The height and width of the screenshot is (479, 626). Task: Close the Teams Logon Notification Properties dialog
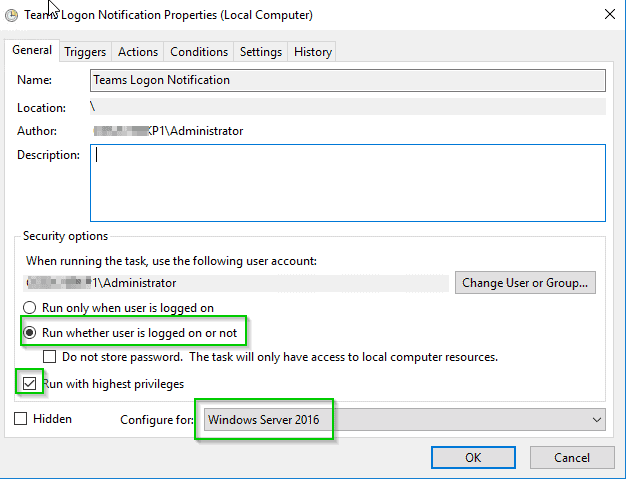pyautogui.click(x=610, y=14)
